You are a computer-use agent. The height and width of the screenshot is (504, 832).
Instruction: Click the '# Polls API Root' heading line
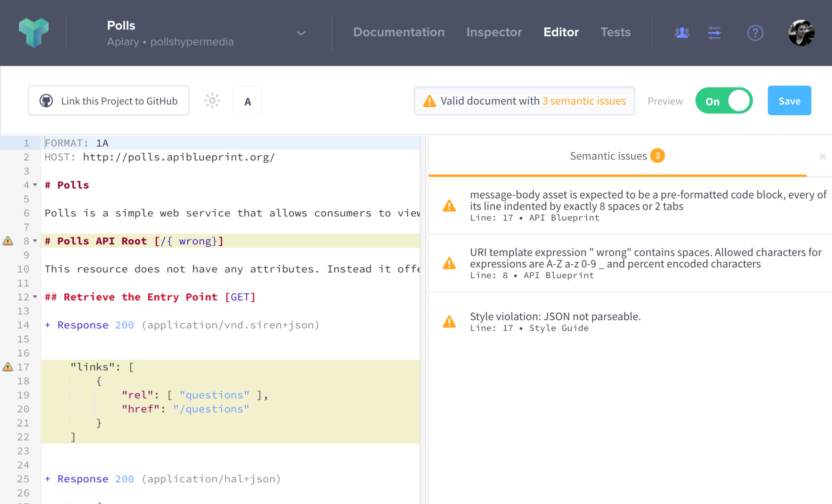point(231,241)
